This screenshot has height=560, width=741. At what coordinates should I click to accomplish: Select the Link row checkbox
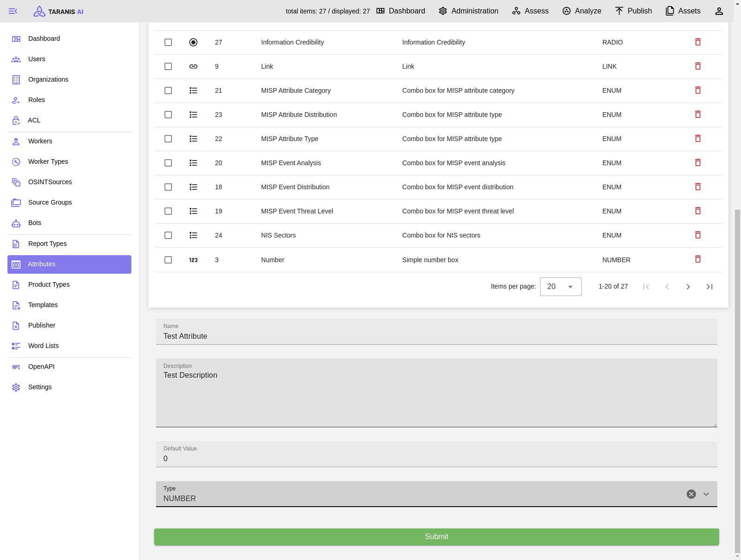168,66
